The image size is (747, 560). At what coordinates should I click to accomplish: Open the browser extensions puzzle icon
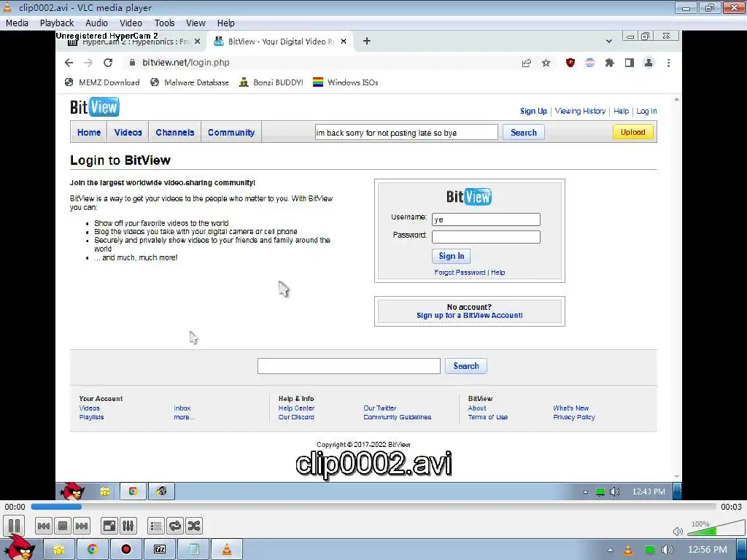tap(609, 63)
